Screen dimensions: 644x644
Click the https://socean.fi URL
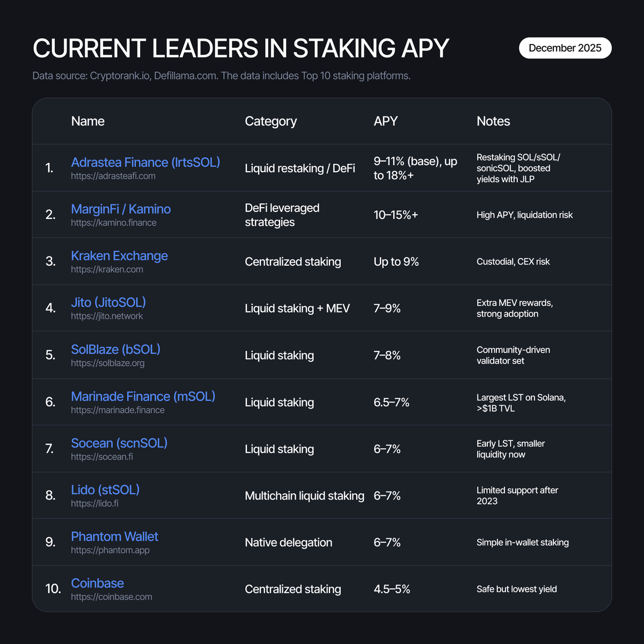(102, 457)
